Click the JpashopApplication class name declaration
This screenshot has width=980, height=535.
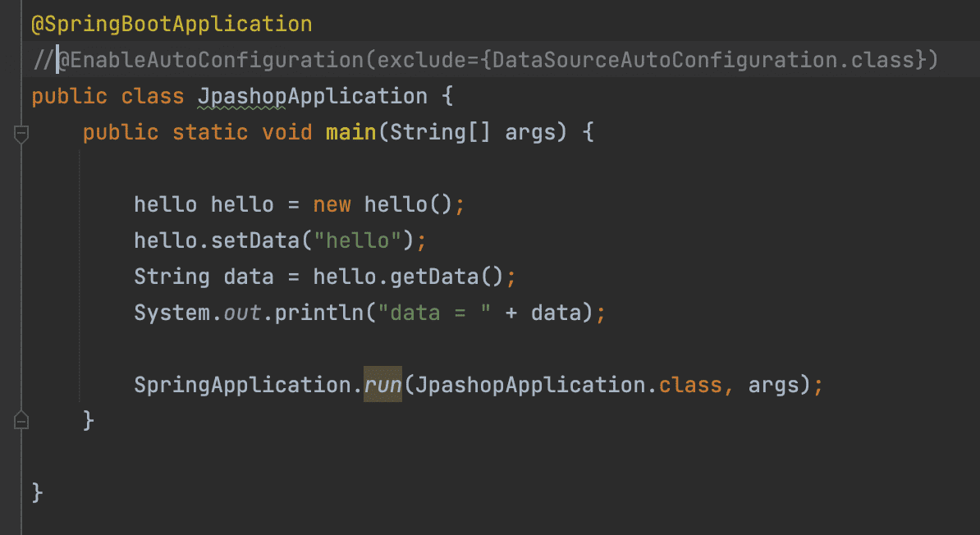pos(312,97)
